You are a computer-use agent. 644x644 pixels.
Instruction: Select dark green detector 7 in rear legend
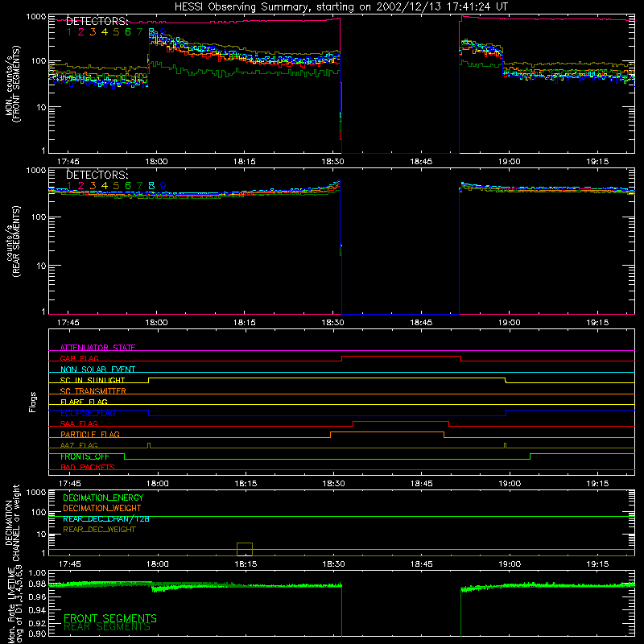coord(139,186)
